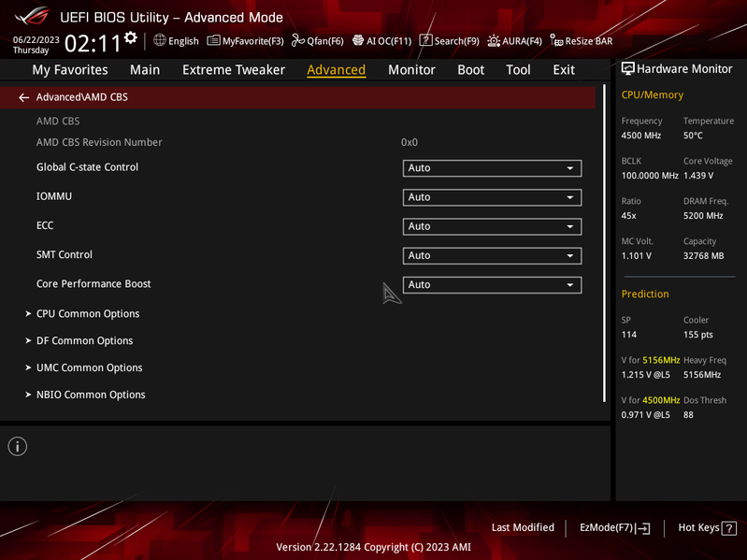Open MyFavorite(F3) list icon

click(213, 40)
